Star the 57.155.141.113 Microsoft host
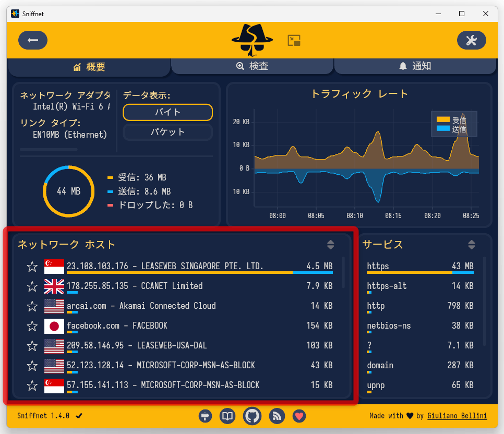This screenshot has height=434, width=504. 32,385
